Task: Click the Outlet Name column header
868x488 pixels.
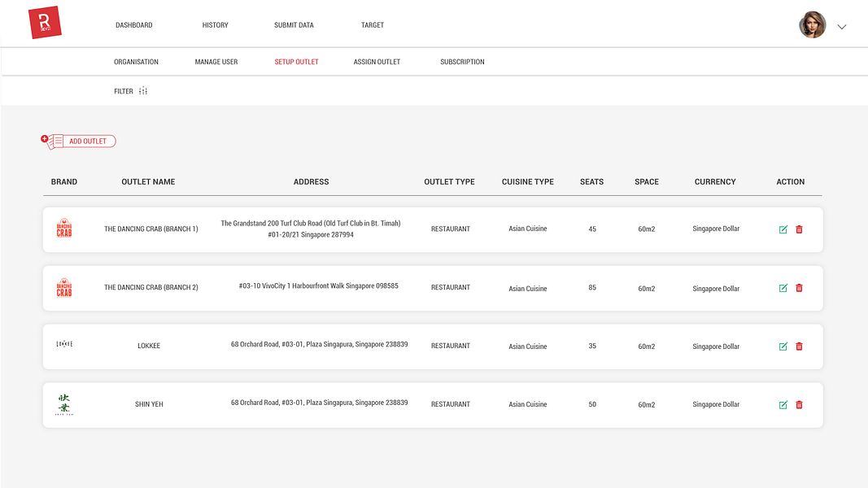Action: (148, 181)
